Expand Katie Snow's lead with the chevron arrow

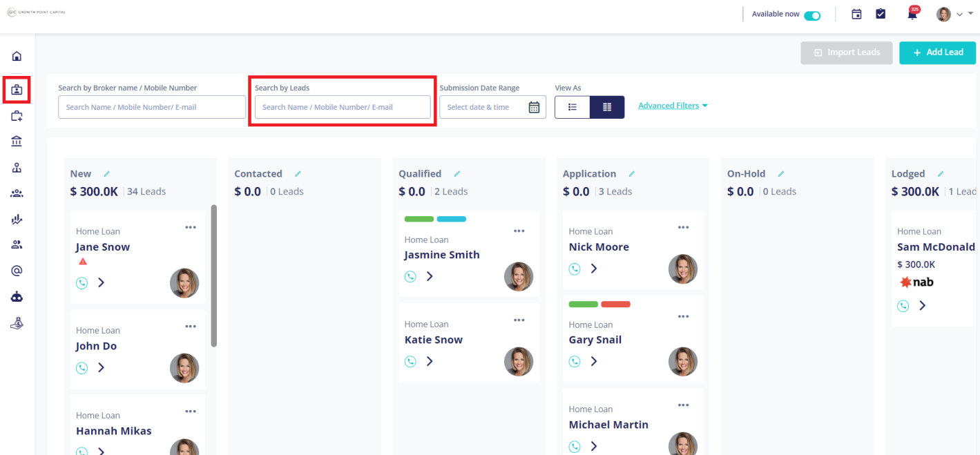(430, 361)
